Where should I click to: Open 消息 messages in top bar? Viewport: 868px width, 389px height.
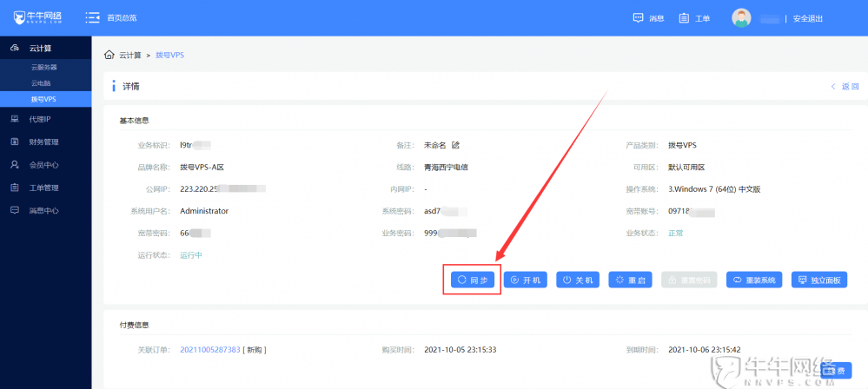click(648, 18)
